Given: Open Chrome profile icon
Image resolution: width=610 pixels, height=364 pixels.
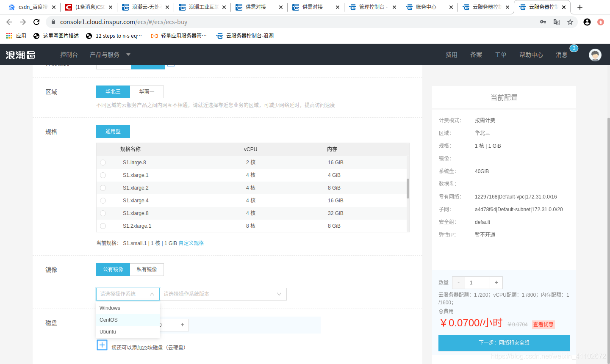Looking at the screenshot, I should [x=587, y=22].
